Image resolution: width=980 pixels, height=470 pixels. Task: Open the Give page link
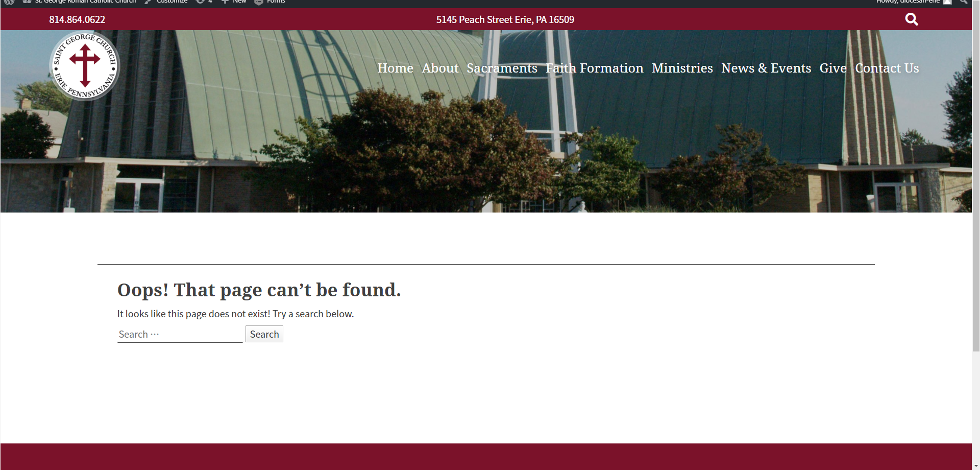click(x=833, y=68)
